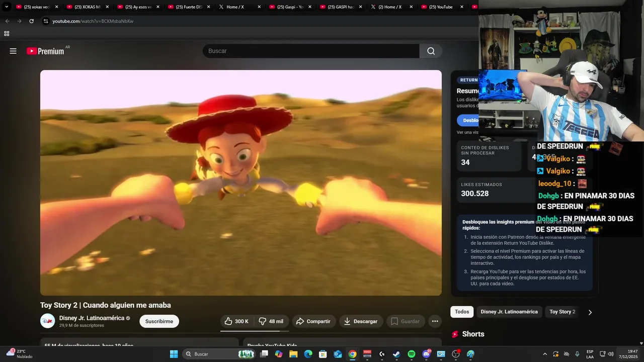Open the weather widget 23°C Nublado
Screen dimensions: 644x362
(x=19, y=354)
